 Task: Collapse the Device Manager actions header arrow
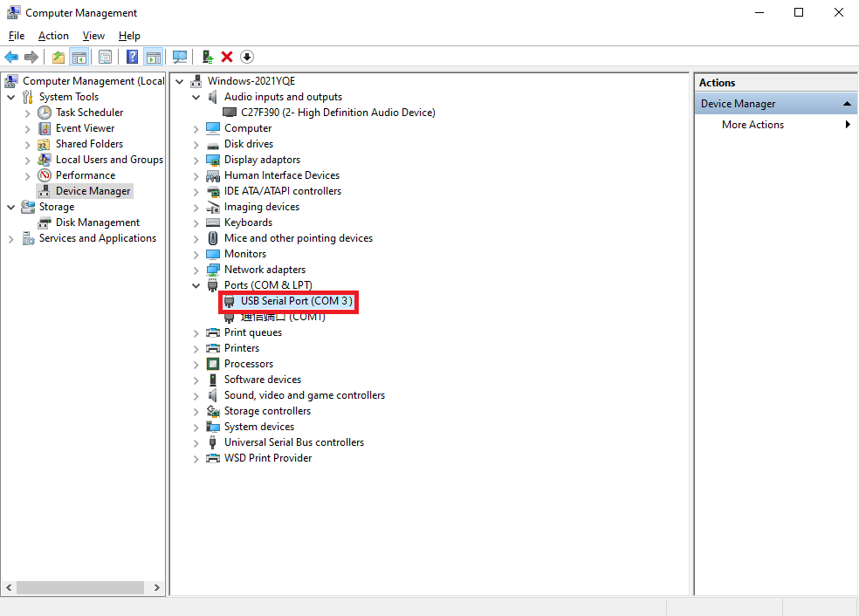(846, 104)
